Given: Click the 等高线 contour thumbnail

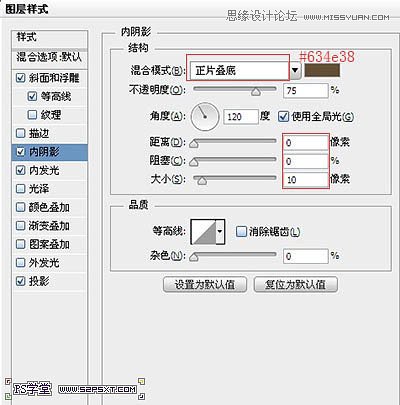Looking at the screenshot, I should click(204, 231).
